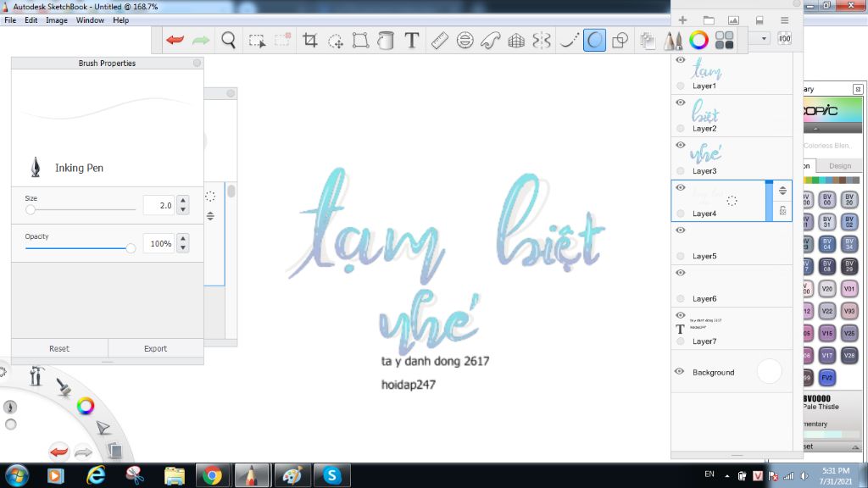Decrease brush Size with down arrow
This screenshot has height=488, width=868.
[183, 210]
